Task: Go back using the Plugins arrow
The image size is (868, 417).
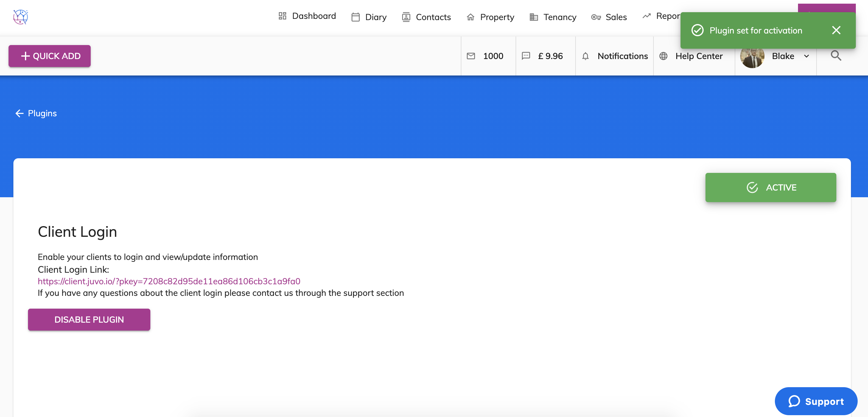Action: 19,113
